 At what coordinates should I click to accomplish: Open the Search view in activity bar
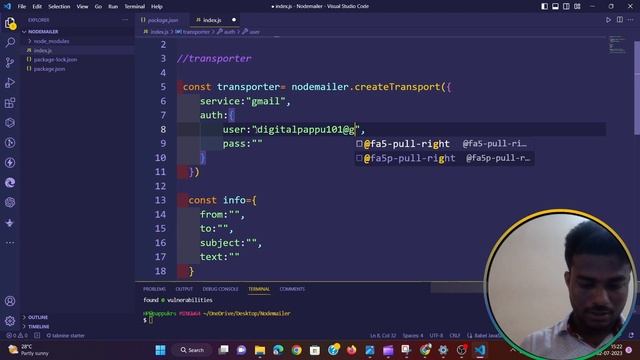10,42
